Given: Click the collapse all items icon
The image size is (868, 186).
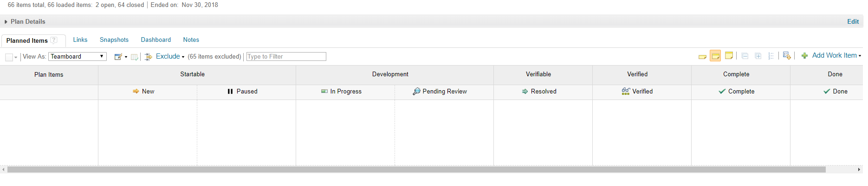Looking at the screenshot, I should 745,56.
